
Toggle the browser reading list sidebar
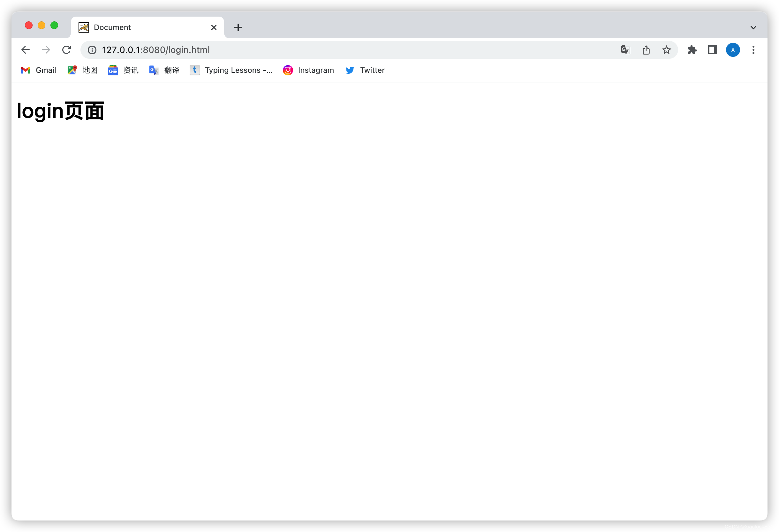pos(712,49)
